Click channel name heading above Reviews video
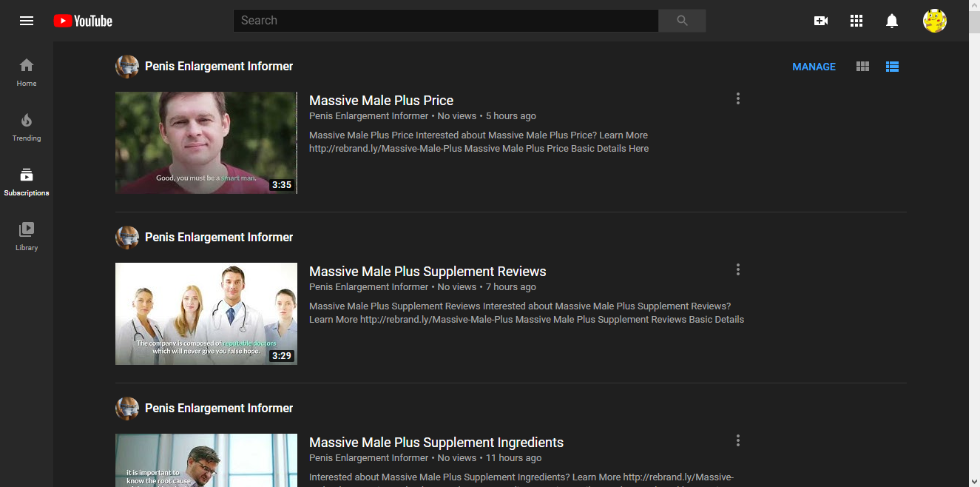Image resolution: width=980 pixels, height=487 pixels. tap(219, 238)
